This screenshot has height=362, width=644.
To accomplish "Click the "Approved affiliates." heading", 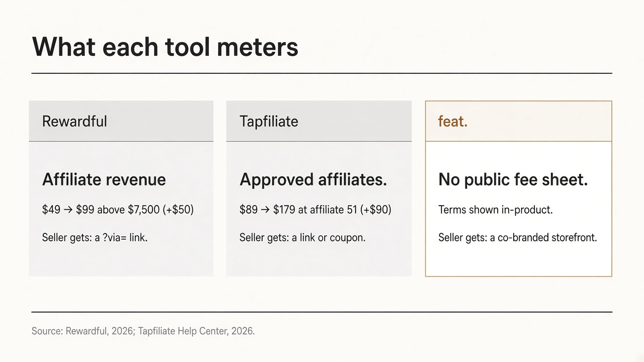I will click(313, 179).
